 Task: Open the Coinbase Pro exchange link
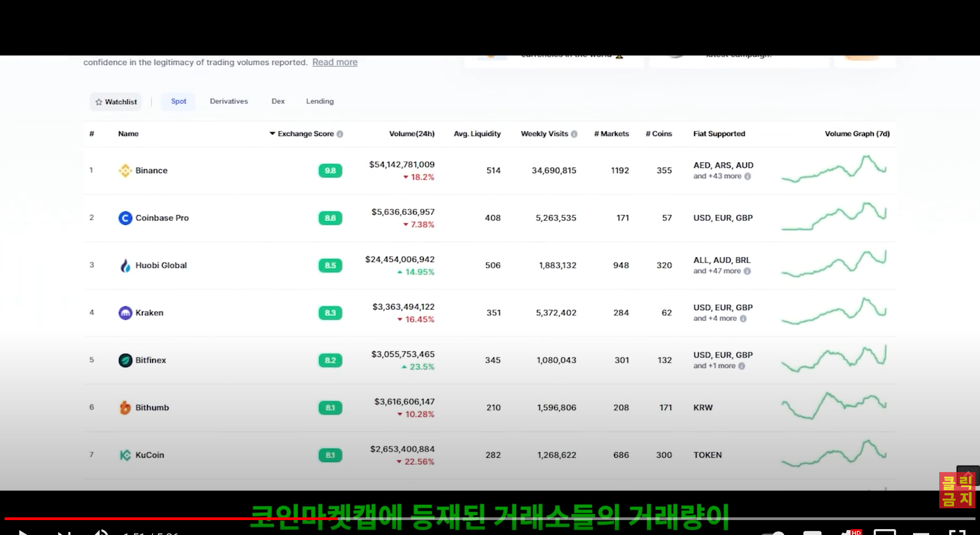(162, 218)
